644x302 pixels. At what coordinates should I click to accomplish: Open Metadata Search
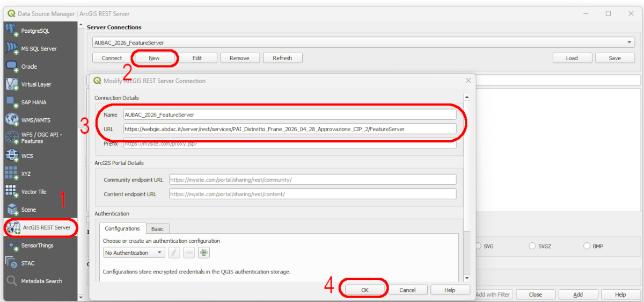point(41,281)
